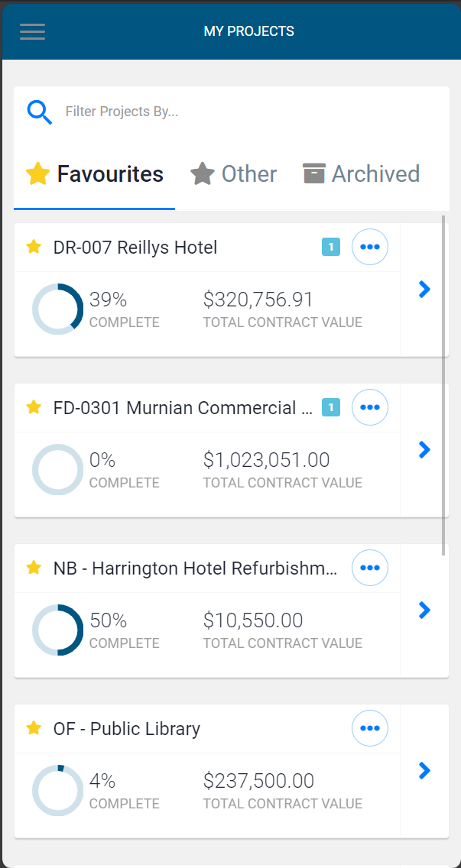Screen dimensions: 461x868
Task: Expand DR-007 Reillys Hotel with chevron arrow
Action: 425,289
